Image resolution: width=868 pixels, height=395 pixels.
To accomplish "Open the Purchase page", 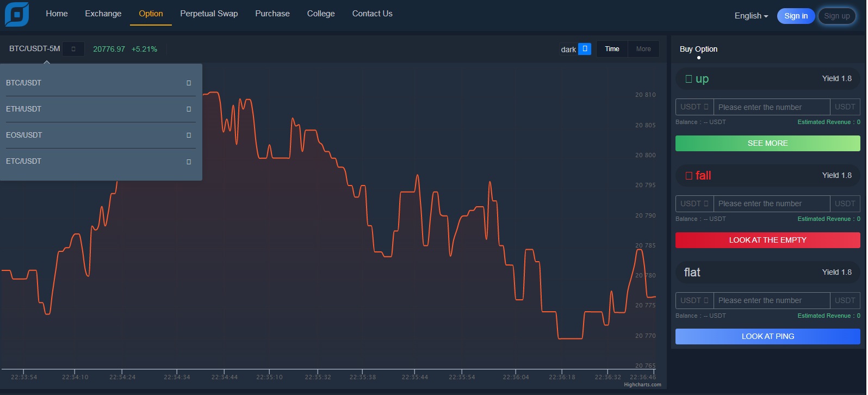I will tap(272, 14).
